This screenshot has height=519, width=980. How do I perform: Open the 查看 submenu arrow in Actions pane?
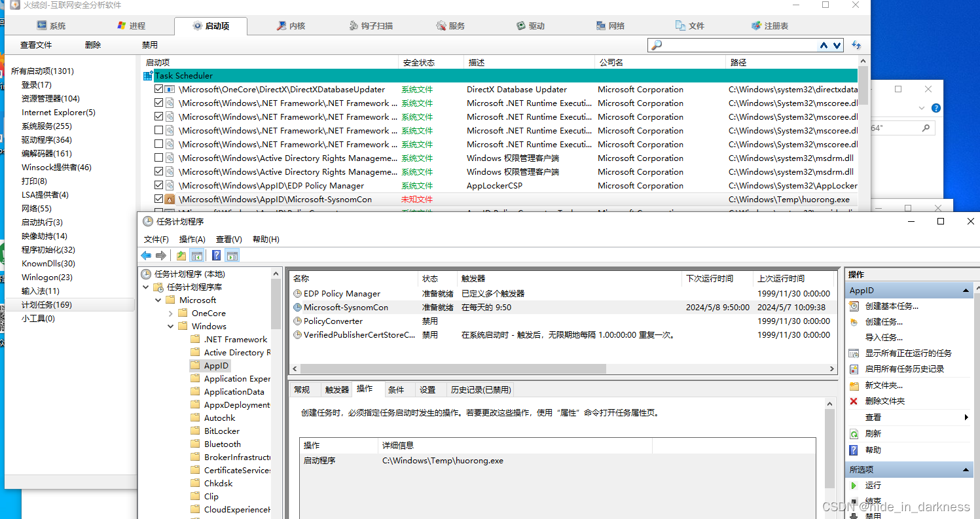(x=966, y=418)
